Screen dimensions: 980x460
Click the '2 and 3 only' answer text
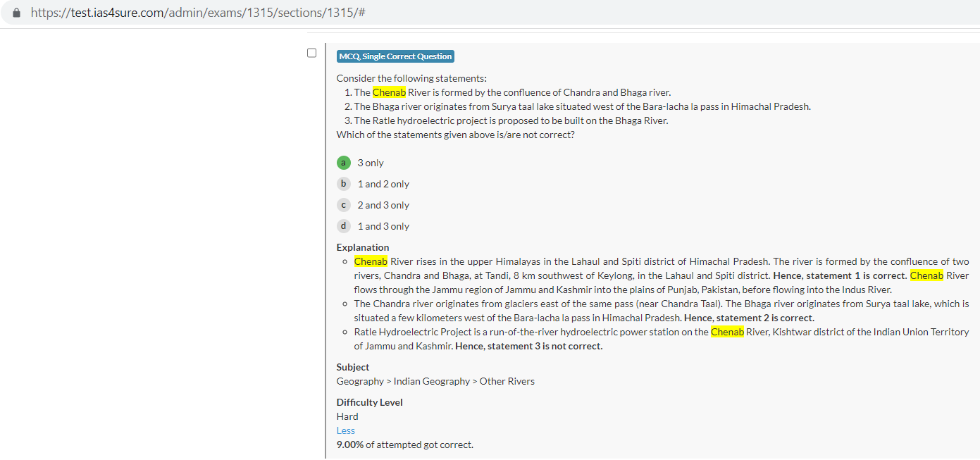pos(383,205)
